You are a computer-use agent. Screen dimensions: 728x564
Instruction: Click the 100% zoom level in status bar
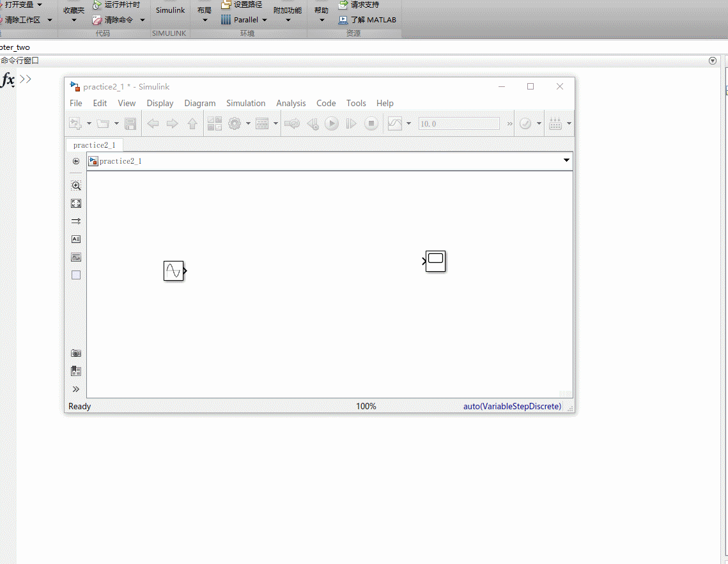366,406
